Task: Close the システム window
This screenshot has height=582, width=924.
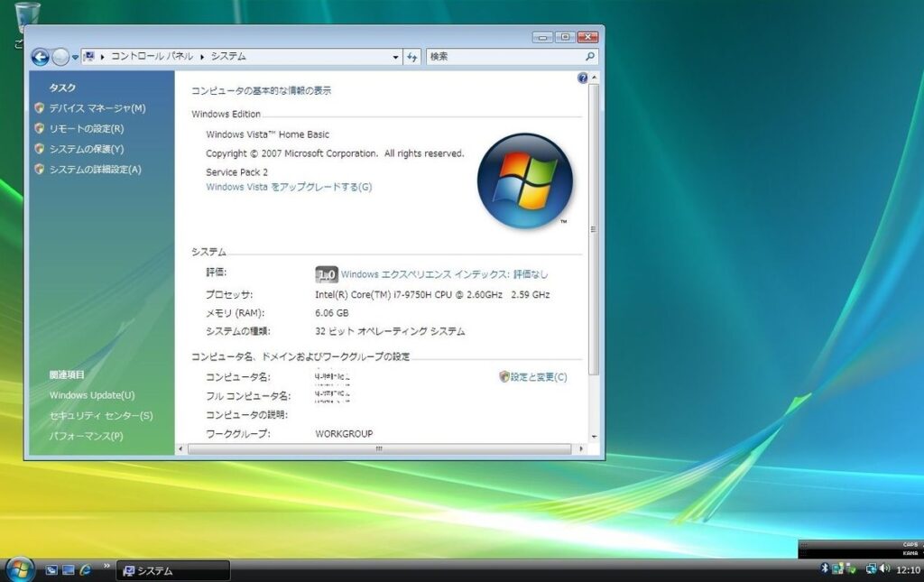Action: [587, 38]
